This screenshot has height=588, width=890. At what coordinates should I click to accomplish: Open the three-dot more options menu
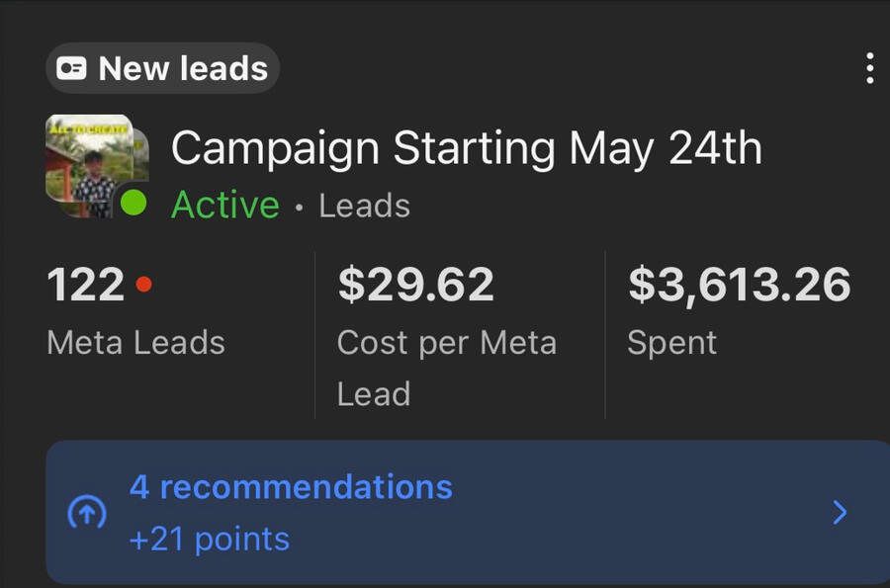click(x=869, y=67)
